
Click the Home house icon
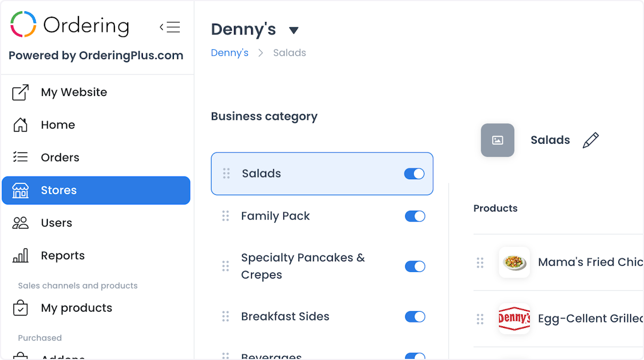20,125
